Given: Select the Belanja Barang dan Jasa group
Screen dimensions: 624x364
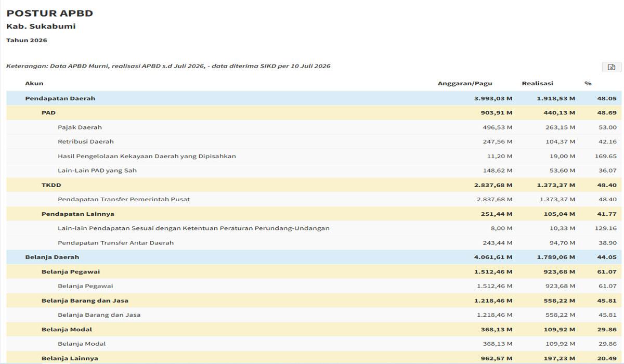Looking at the screenshot, I should tap(314, 301).
